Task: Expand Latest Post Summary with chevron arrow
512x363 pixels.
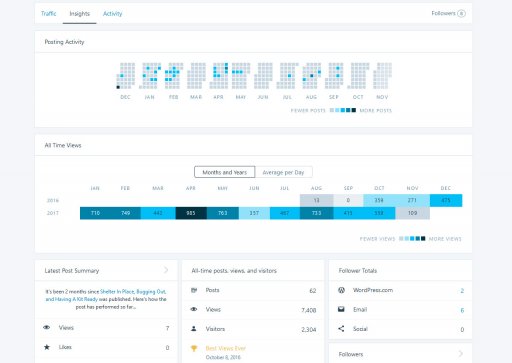Action: 166,270
